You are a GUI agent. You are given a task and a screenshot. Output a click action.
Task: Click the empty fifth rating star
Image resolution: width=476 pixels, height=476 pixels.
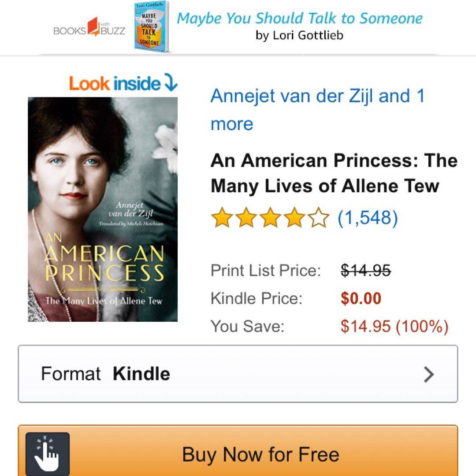(319, 217)
